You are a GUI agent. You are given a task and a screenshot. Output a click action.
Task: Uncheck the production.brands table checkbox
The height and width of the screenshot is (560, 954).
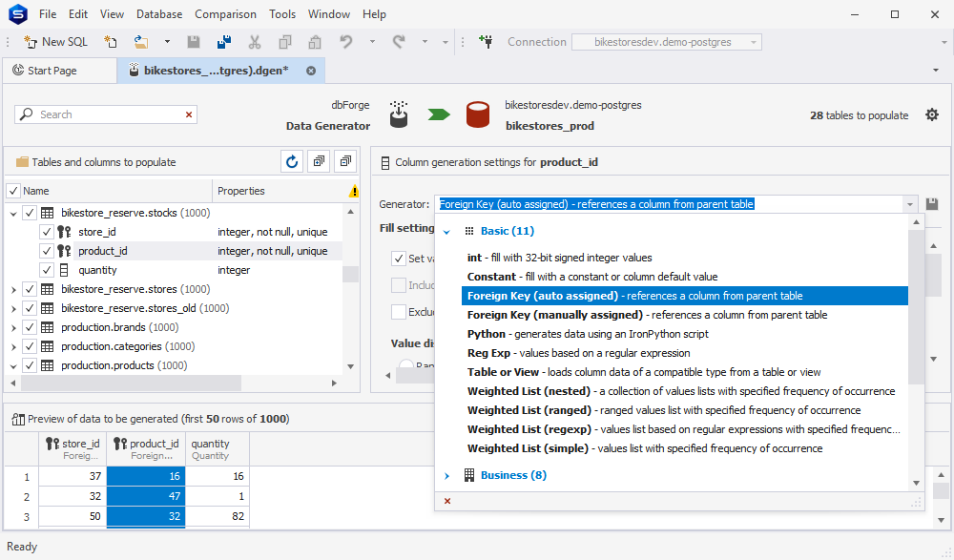point(30,327)
